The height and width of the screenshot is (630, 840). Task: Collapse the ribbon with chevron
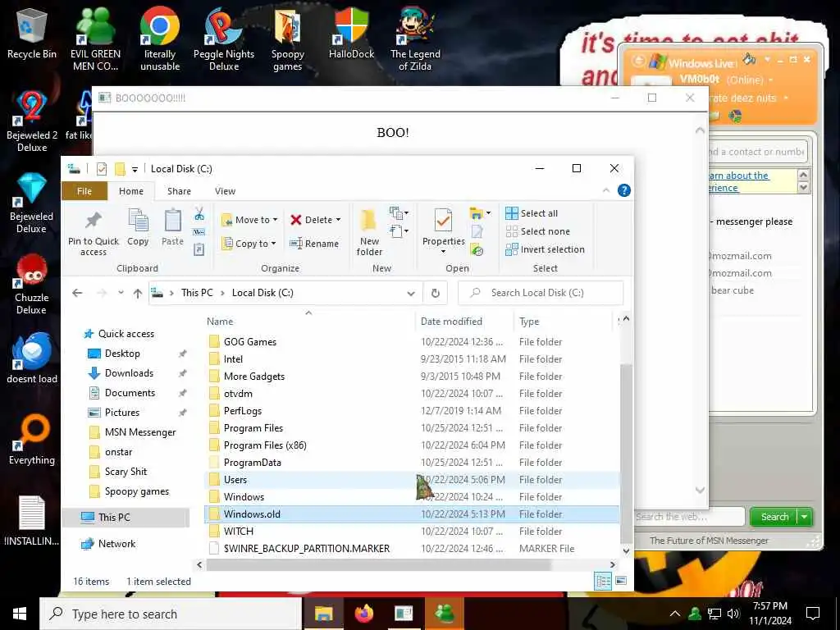(606, 190)
